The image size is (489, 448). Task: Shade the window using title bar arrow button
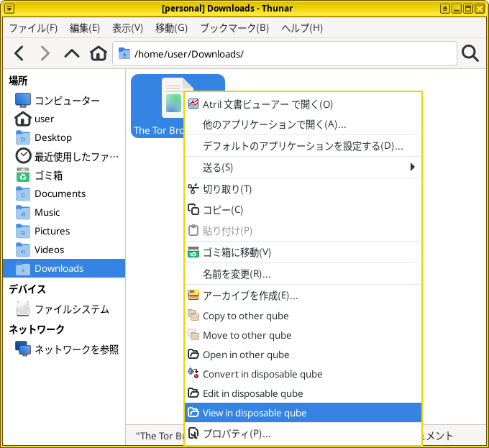pyautogui.click(x=444, y=9)
